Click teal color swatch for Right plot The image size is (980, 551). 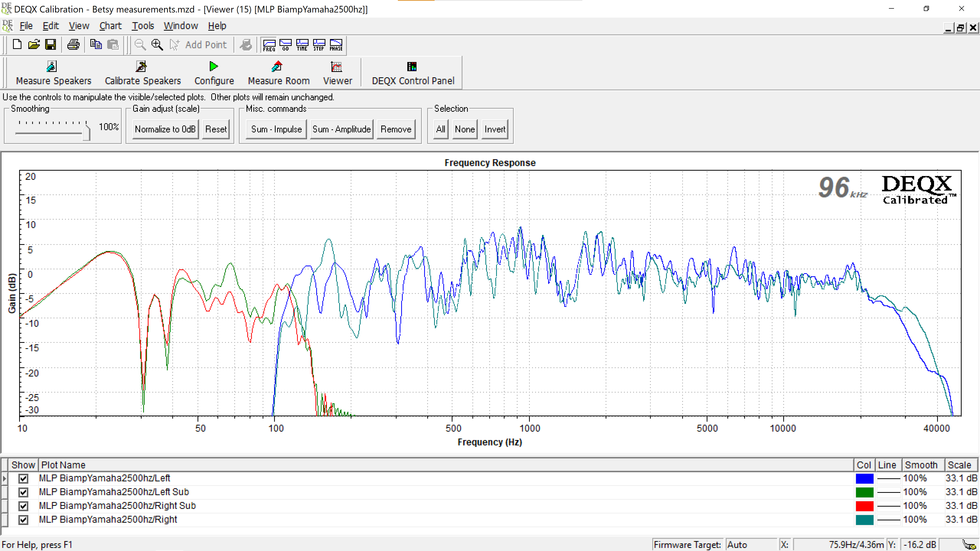pyautogui.click(x=864, y=519)
